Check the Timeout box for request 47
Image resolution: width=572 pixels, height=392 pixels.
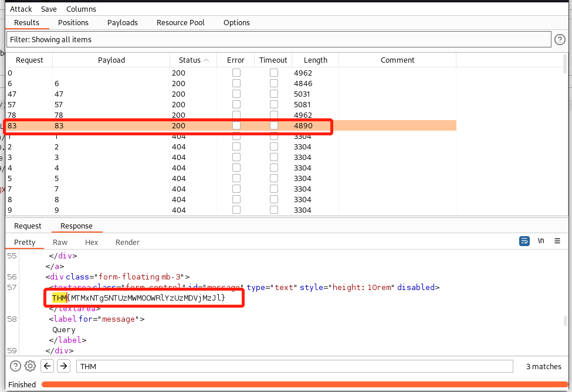[x=273, y=94]
